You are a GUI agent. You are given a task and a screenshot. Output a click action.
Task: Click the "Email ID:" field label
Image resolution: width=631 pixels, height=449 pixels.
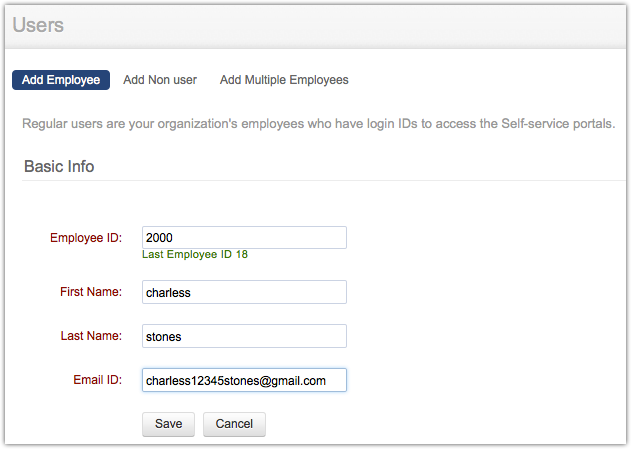97,380
